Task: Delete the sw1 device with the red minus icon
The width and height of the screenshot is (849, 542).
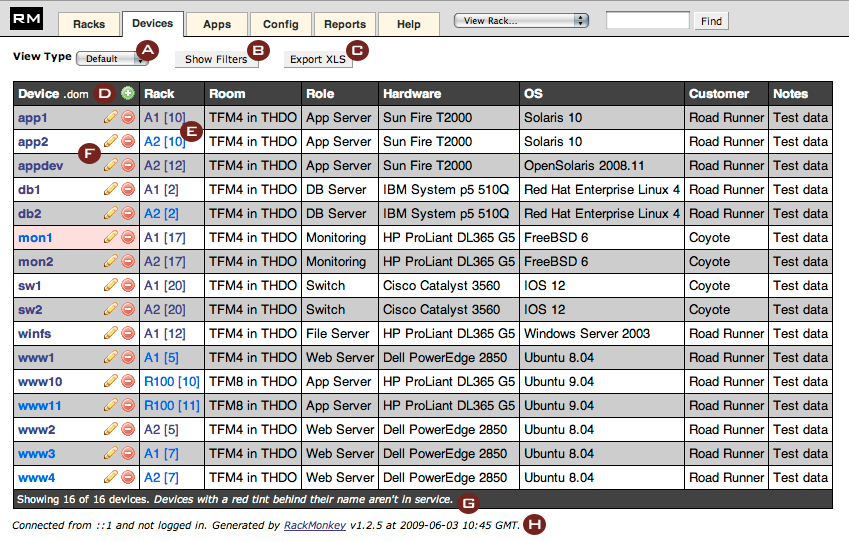Action: pos(128,285)
